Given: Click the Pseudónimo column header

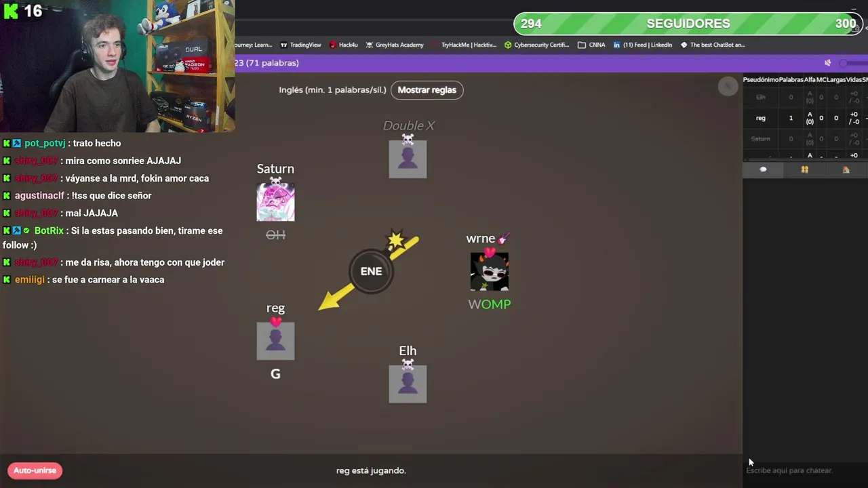Looking at the screenshot, I should pos(760,80).
